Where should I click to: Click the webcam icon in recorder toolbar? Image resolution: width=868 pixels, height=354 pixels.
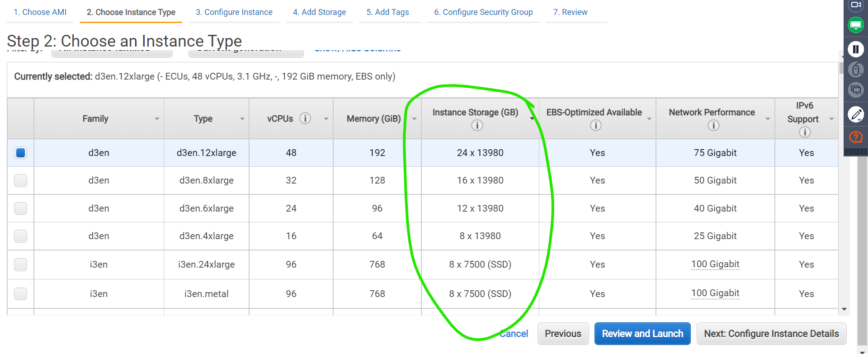(856, 5)
